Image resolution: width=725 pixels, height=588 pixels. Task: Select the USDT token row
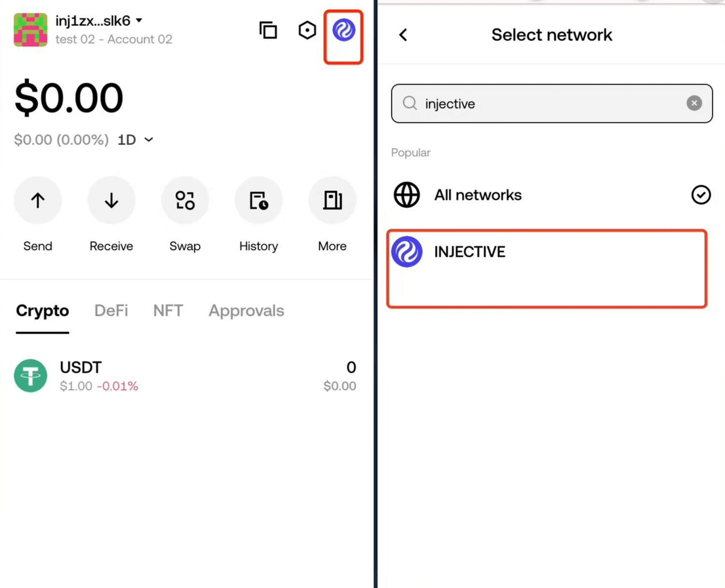coord(185,376)
